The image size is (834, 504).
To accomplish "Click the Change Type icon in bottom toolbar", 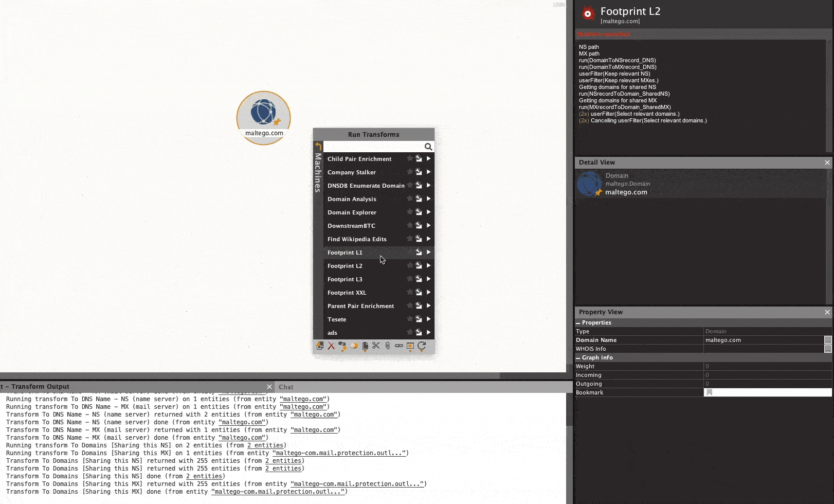I will (x=342, y=346).
